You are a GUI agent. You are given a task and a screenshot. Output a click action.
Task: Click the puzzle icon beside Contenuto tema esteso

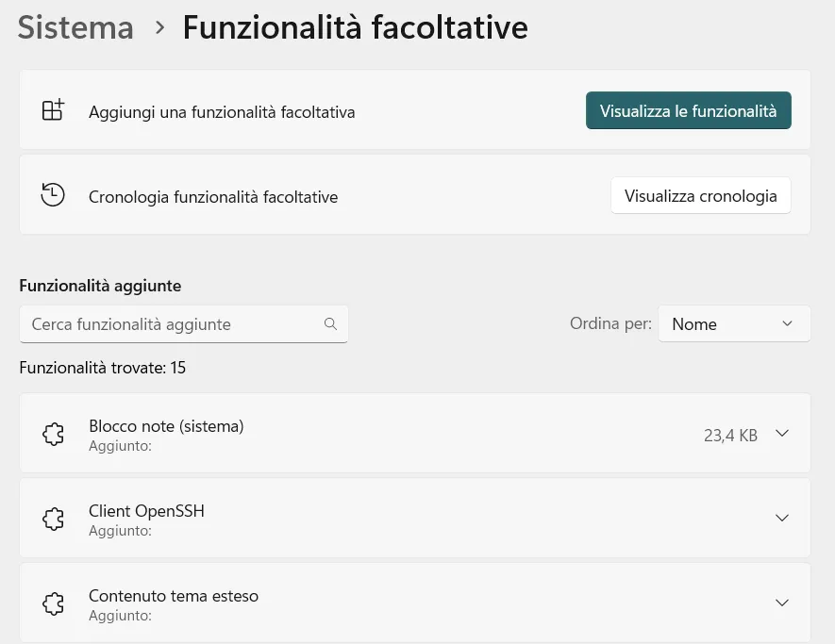[x=53, y=603]
